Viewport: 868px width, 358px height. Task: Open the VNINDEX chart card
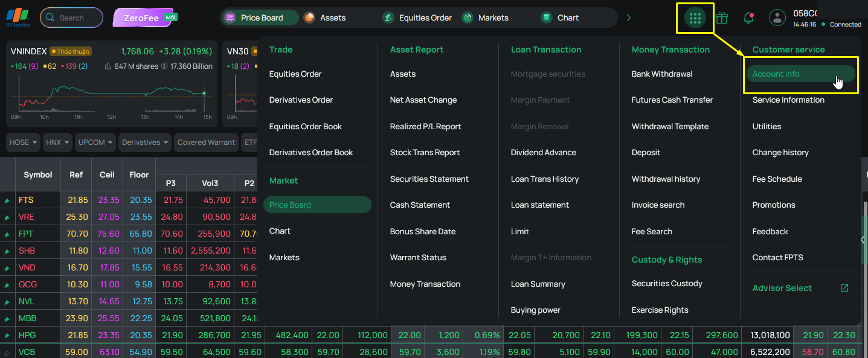(112, 84)
